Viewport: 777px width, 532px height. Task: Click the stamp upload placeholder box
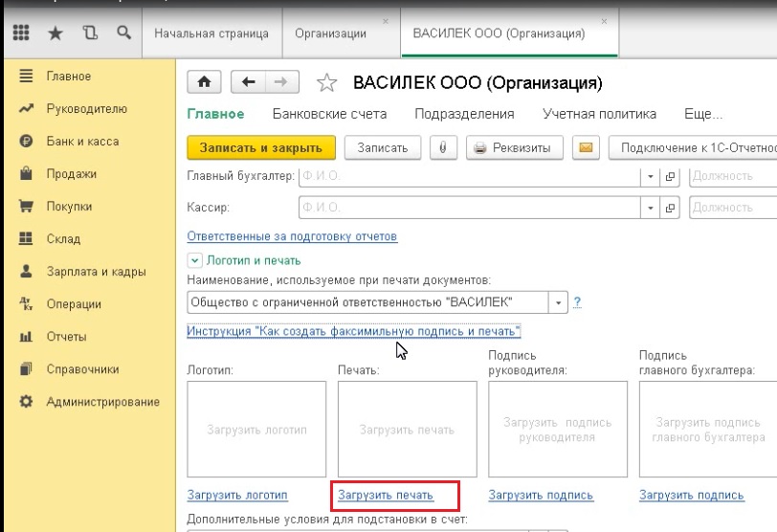[408, 429]
